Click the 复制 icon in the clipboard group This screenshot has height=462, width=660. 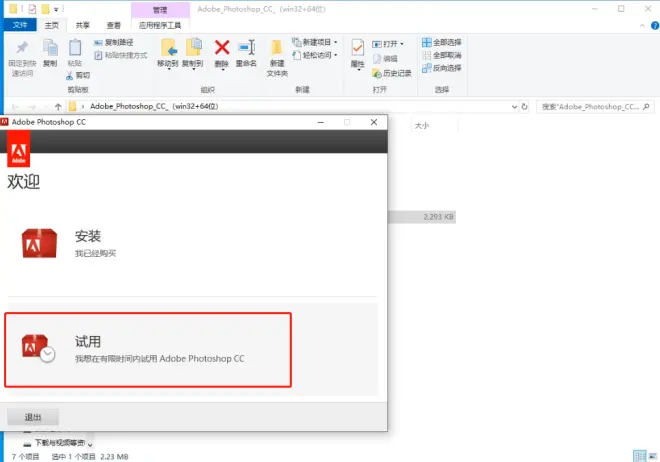(x=50, y=48)
